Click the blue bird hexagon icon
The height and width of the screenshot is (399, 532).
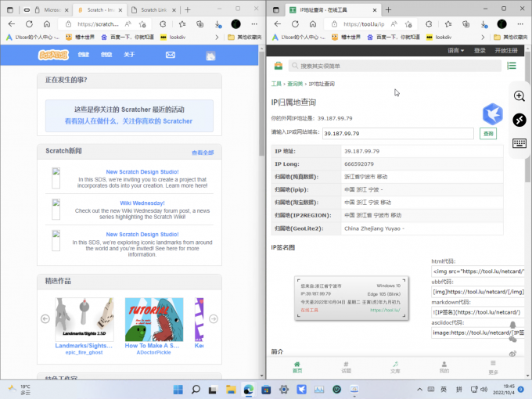coord(492,114)
